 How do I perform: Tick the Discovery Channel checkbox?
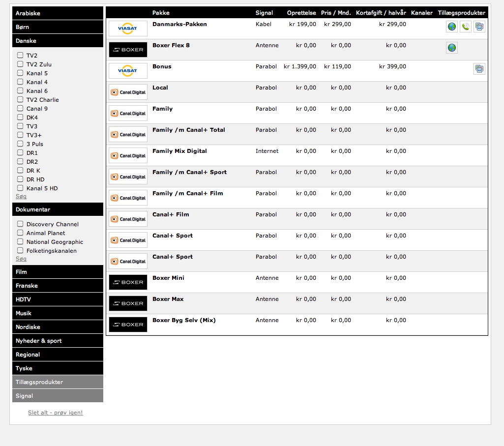[20, 224]
